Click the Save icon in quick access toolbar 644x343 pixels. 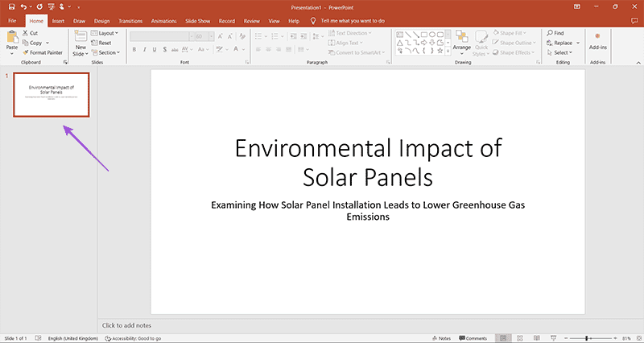click(11, 6)
